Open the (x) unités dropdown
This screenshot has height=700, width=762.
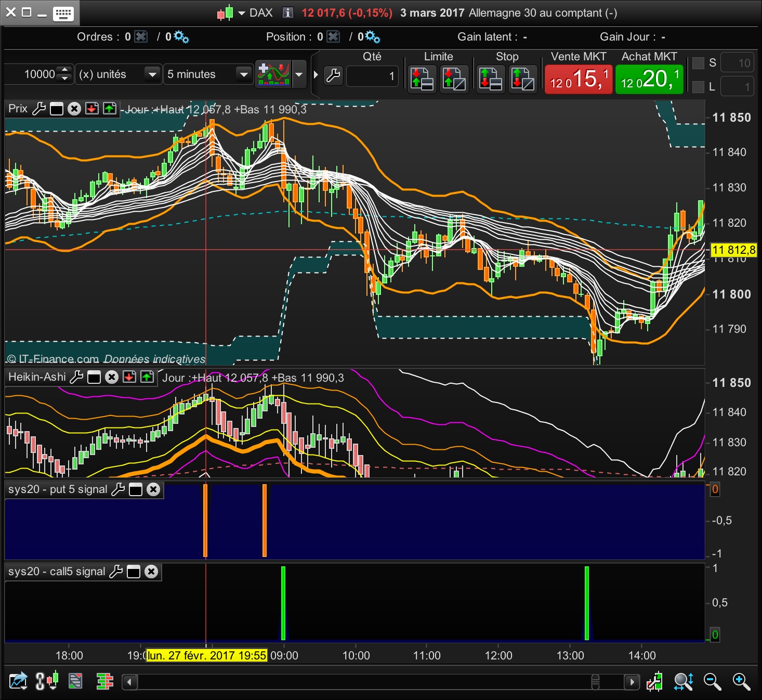(118, 74)
